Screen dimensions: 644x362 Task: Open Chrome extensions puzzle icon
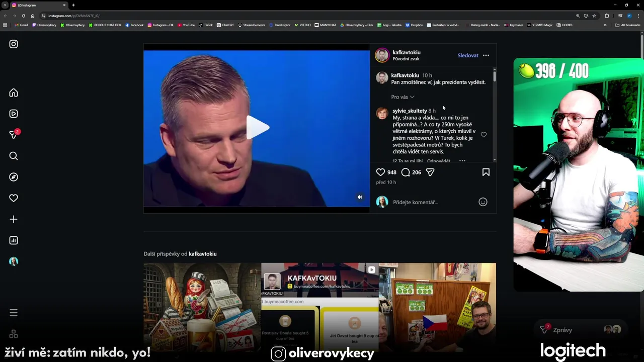pyautogui.click(x=607, y=16)
